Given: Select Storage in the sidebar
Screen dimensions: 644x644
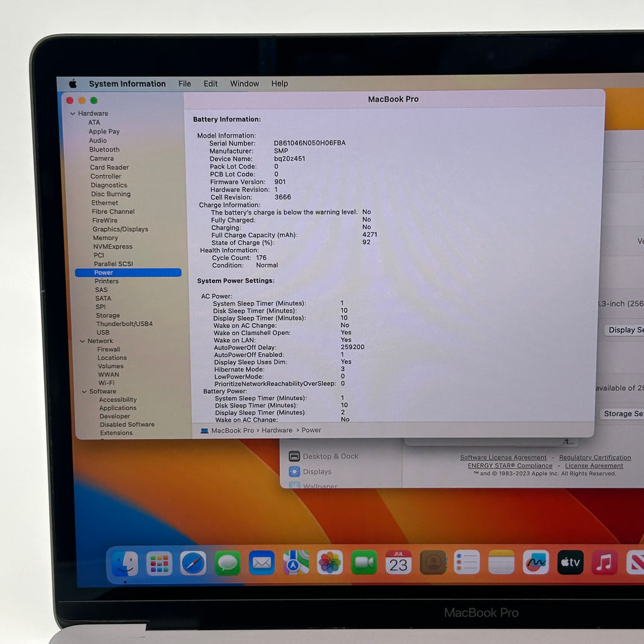Looking at the screenshot, I should (108, 316).
